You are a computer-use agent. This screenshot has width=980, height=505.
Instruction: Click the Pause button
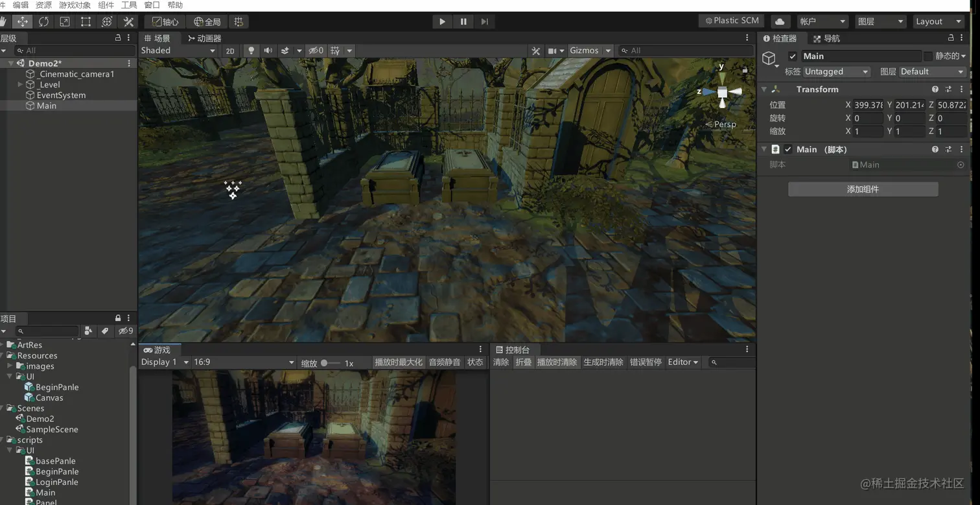click(x=463, y=21)
